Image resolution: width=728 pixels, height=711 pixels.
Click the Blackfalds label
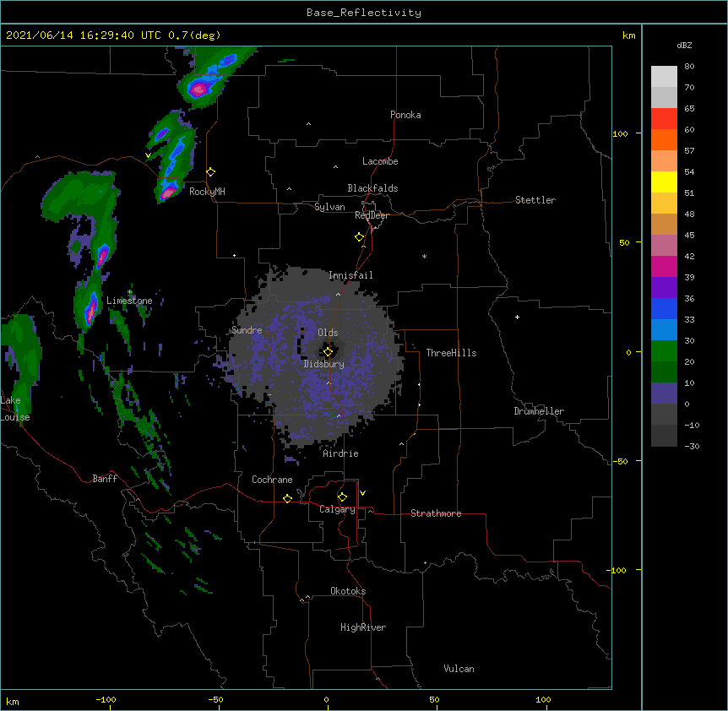point(372,188)
